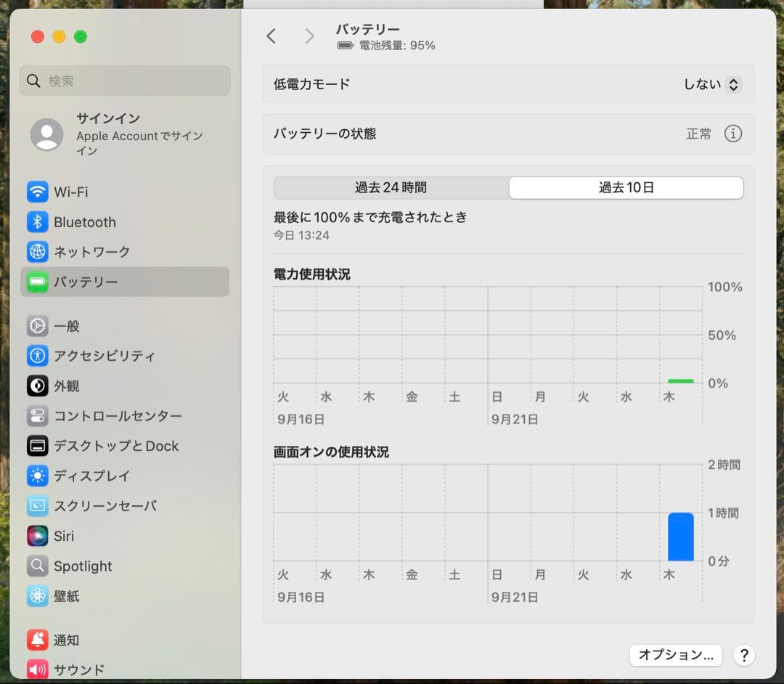The height and width of the screenshot is (684, 784).
Task: Click the battery health info circle
Action: (733, 134)
